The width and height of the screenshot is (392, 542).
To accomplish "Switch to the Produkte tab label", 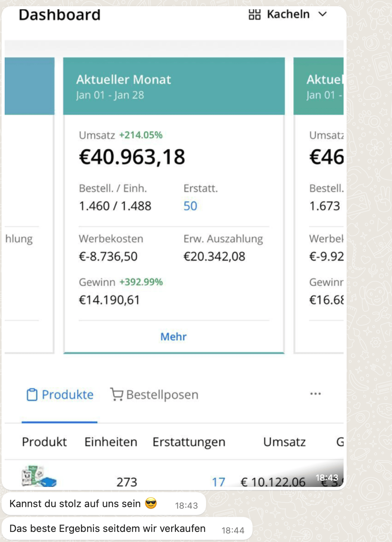I will (x=67, y=395).
